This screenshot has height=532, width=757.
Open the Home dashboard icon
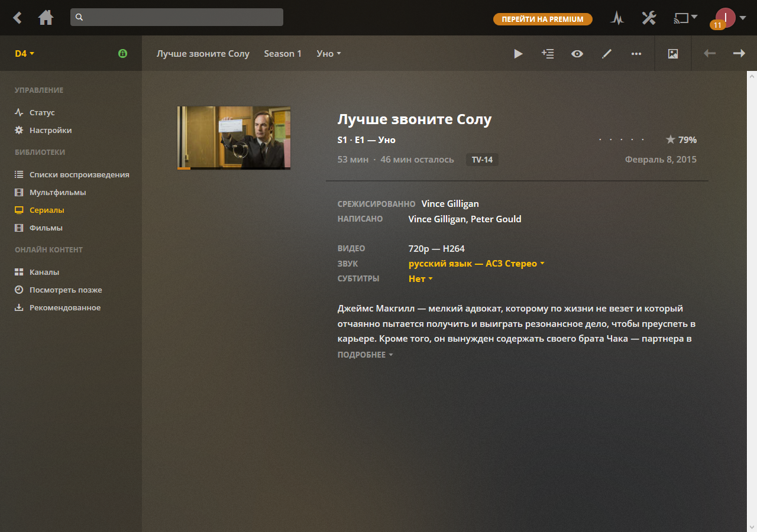pyautogui.click(x=46, y=18)
